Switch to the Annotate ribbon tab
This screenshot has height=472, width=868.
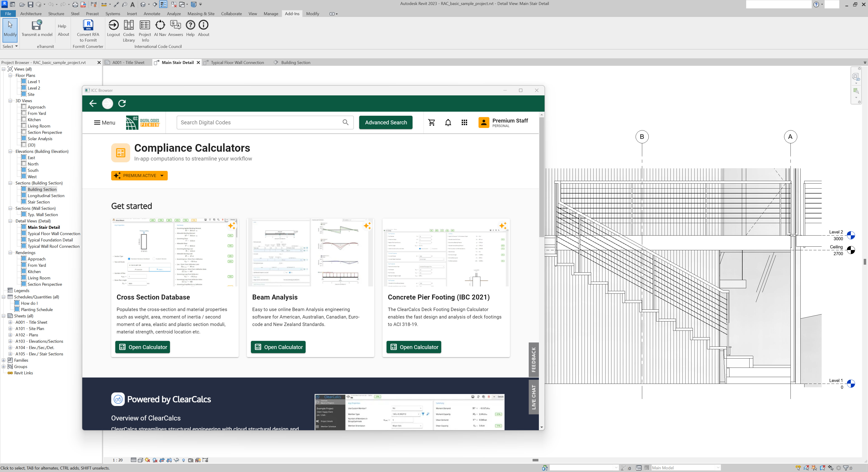[x=152, y=14]
